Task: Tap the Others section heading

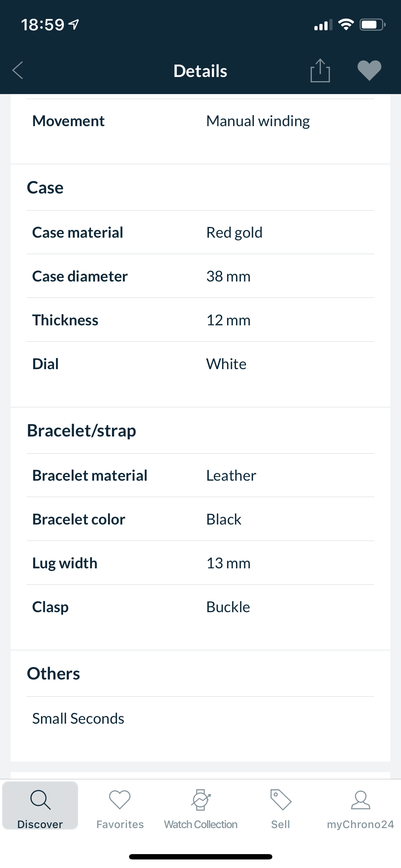Action: [53, 674]
